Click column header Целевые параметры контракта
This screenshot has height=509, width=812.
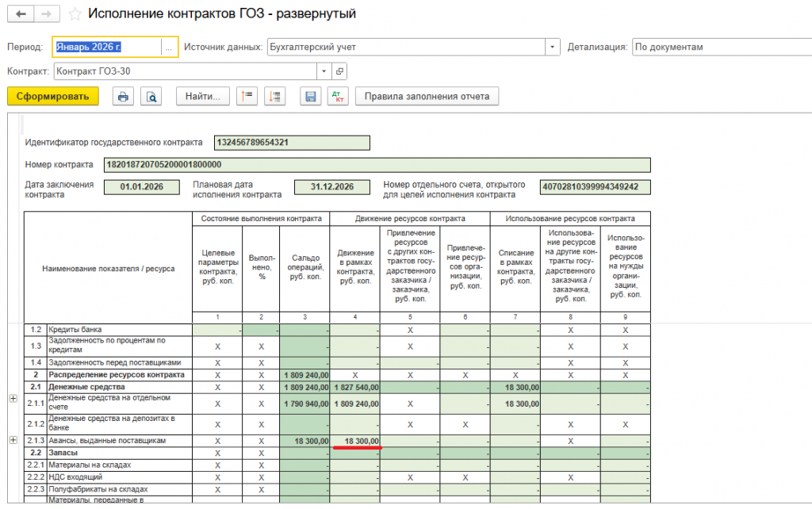click(217, 267)
